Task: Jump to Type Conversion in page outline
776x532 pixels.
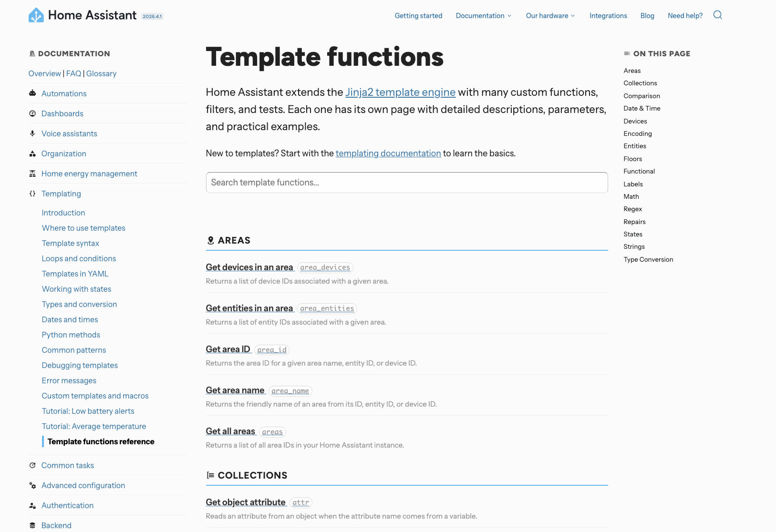Action: [x=648, y=259]
